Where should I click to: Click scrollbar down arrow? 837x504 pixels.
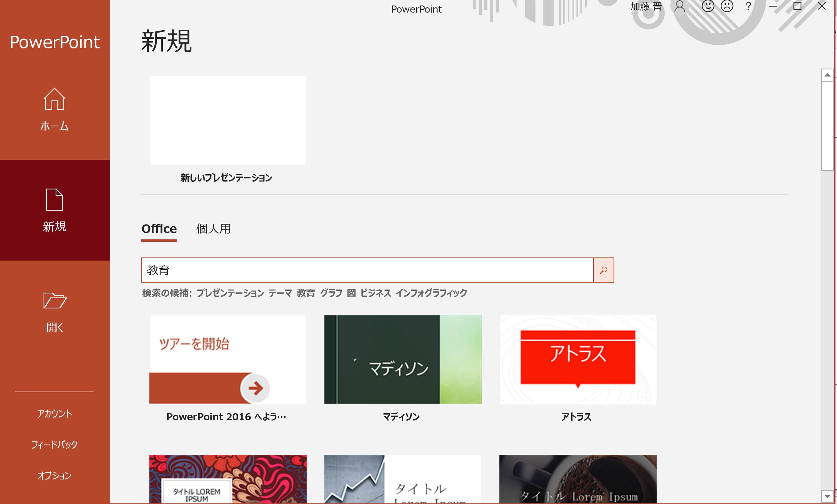[x=827, y=496]
